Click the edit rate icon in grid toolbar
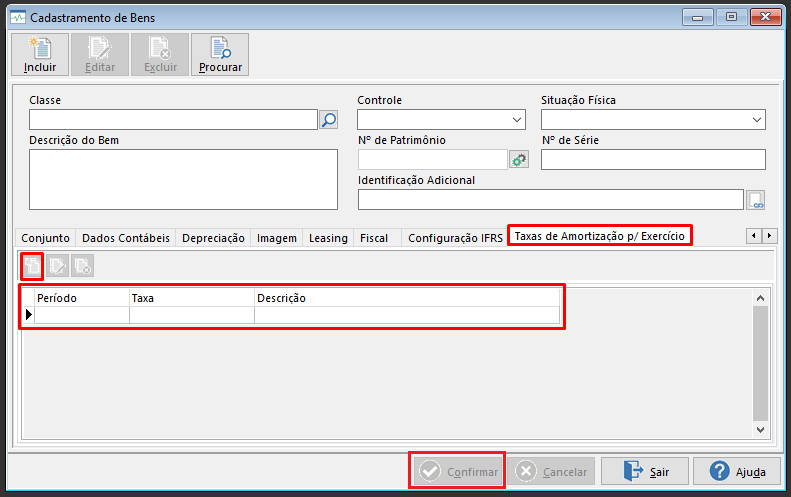This screenshot has width=791, height=497. point(58,266)
